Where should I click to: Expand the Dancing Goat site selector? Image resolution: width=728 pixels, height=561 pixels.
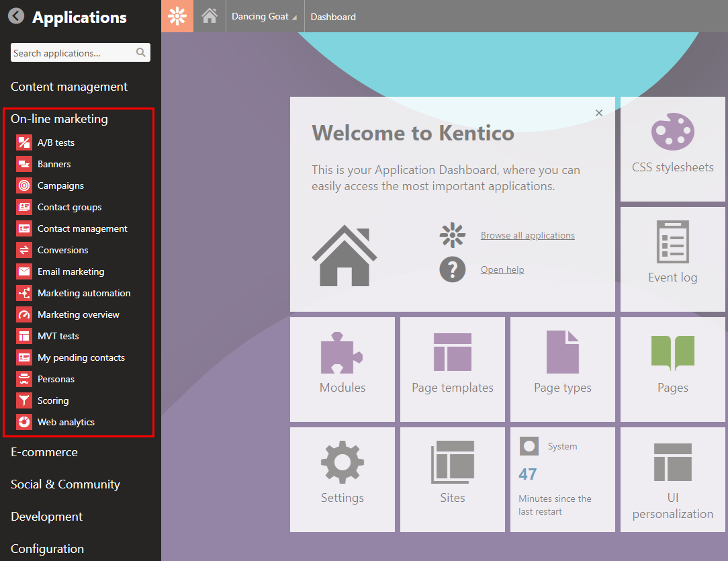(265, 16)
